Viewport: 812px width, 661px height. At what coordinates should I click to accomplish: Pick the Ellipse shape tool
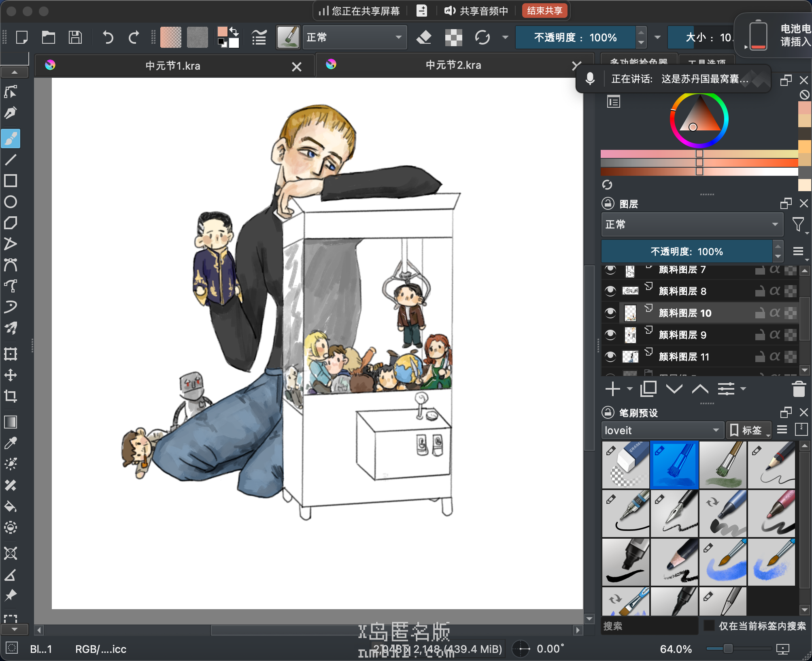11,202
